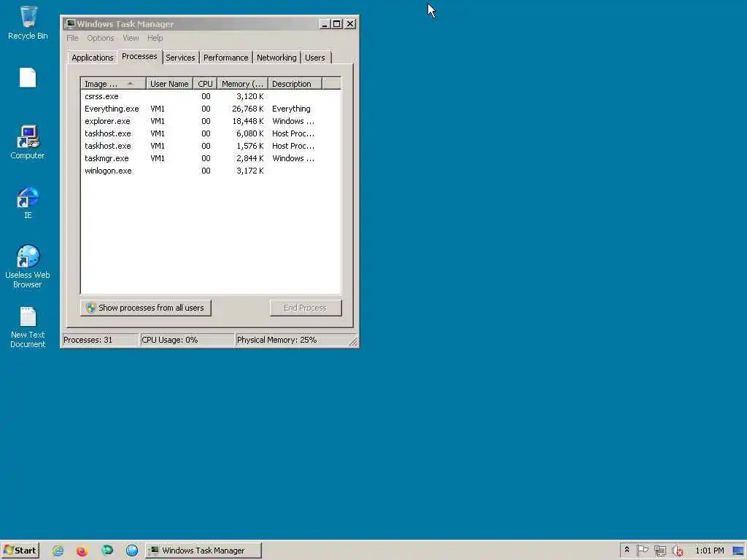Open the View menu
Viewport: 747px width, 560px height.
click(131, 38)
